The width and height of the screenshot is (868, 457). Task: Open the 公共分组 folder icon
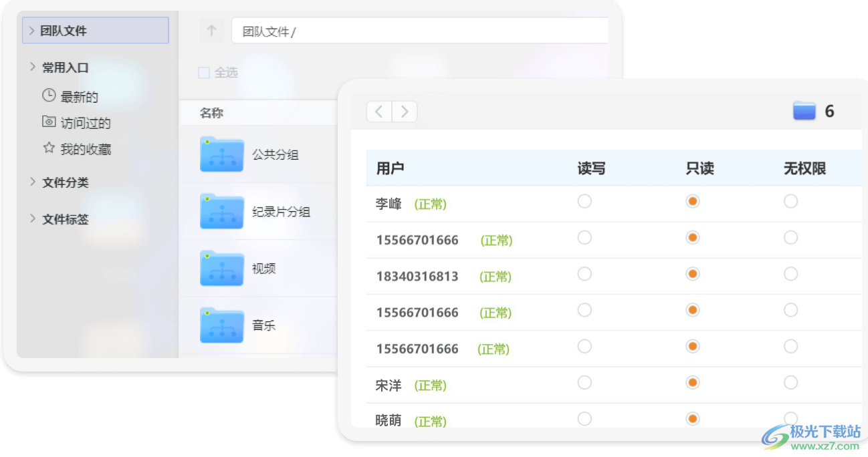[221, 154]
